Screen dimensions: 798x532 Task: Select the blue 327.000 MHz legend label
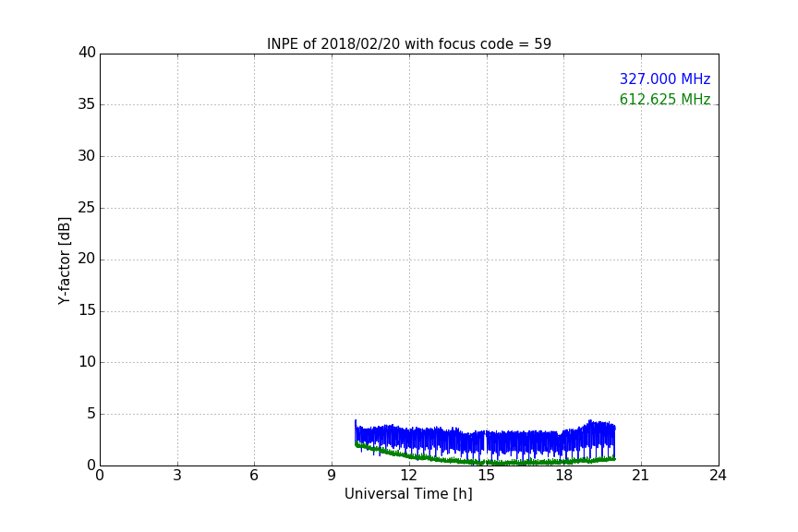pyautogui.click(x=665, y=79)
